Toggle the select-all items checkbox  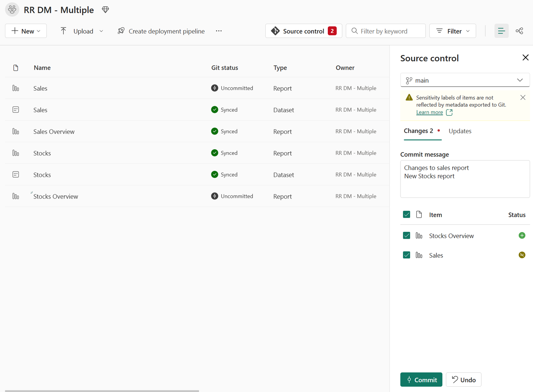406,214
